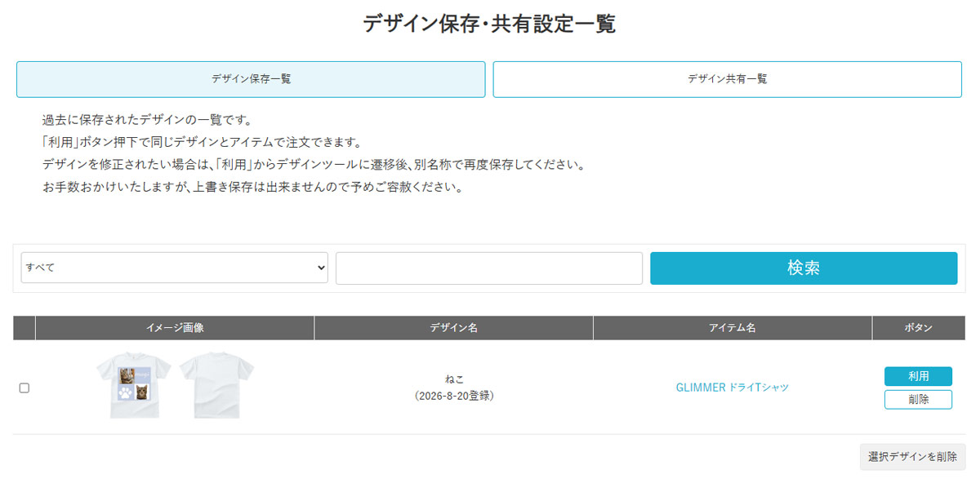
Task: Click the アイテム名 column header
Action: pyautogui.click(x=733, y=328)
